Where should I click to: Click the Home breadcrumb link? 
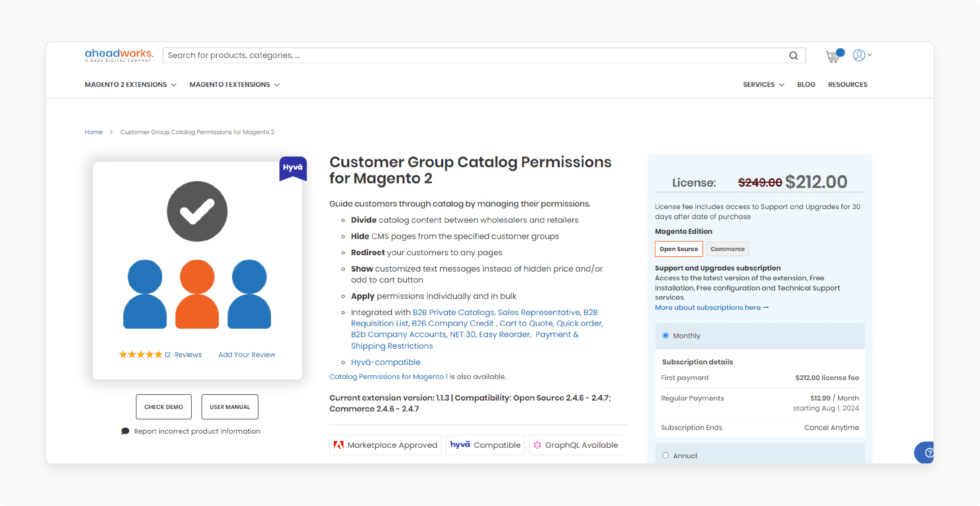click(x=93, y=132)
